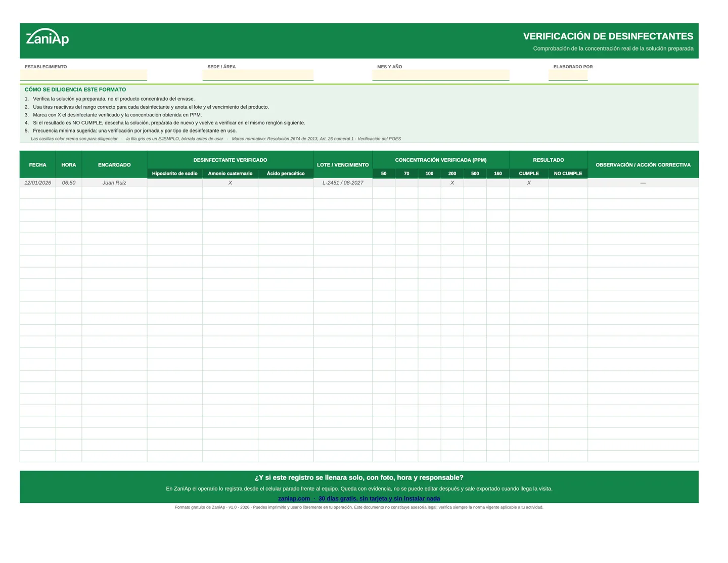Select OBSERVACIÓN / ACCIÓN CORRECTIVA header

point(643,165)
